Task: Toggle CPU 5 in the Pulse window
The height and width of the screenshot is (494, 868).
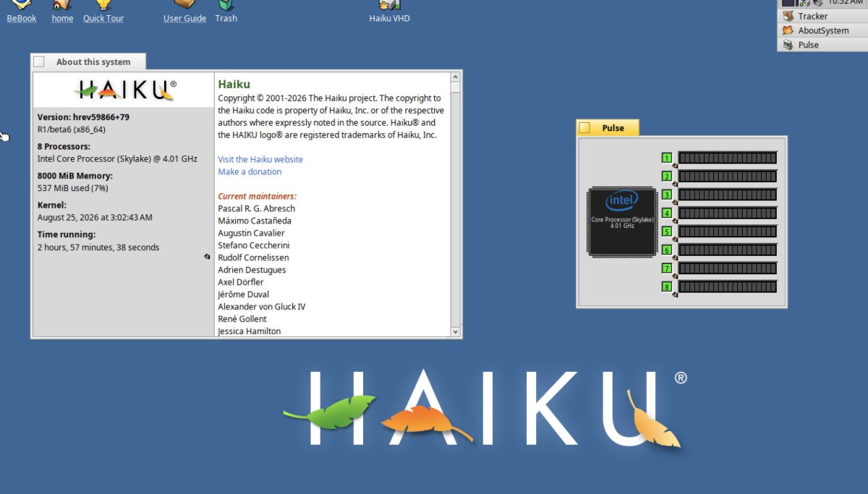Action: 667,231
